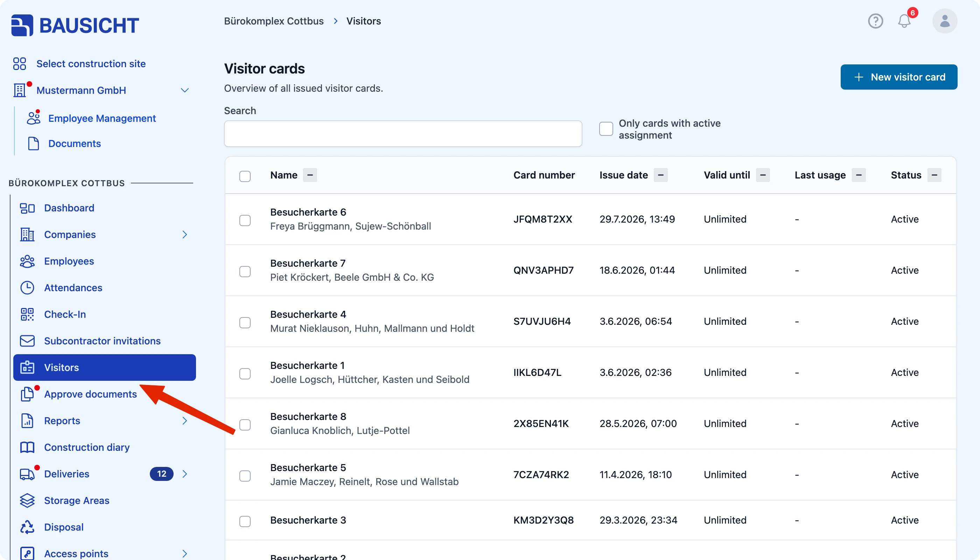This screenshot has width=980, height=560.
Task: Open the Approve documents link
Action: point(90,394)
